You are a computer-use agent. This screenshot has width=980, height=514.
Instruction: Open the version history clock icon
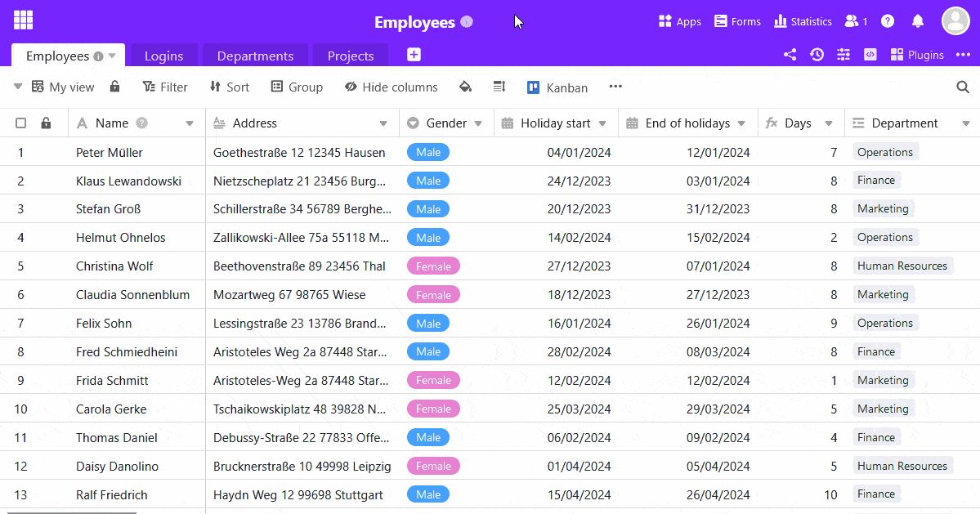coord(817,55)
